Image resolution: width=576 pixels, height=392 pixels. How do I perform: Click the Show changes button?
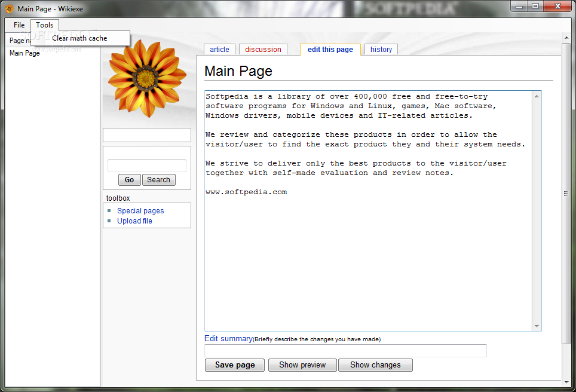point(375,365)
